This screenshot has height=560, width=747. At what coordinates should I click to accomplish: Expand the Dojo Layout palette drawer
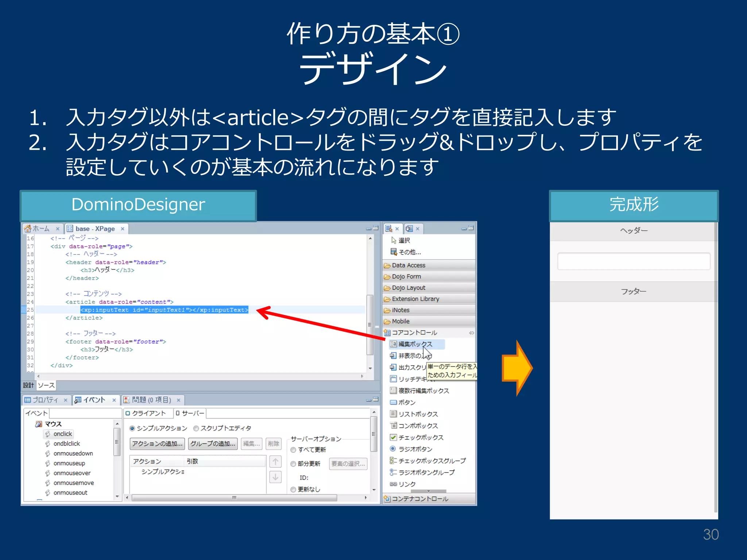(429, 288)
